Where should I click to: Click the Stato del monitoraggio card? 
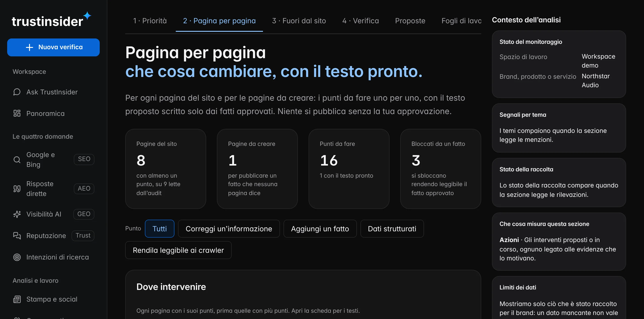(x=559, y=64)
